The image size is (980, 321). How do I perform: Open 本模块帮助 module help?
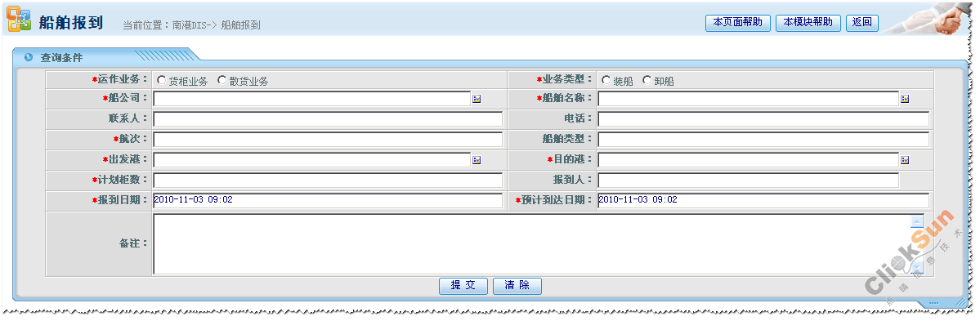pyautogui.click(x=808, y=23)
